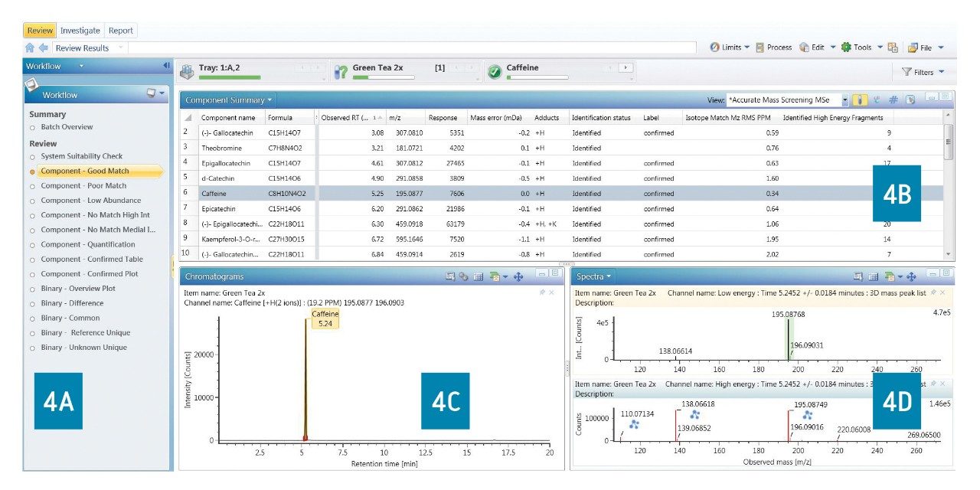
Task: Toggle the hash (#) icon in Component Summary
Action: [893, 100]
